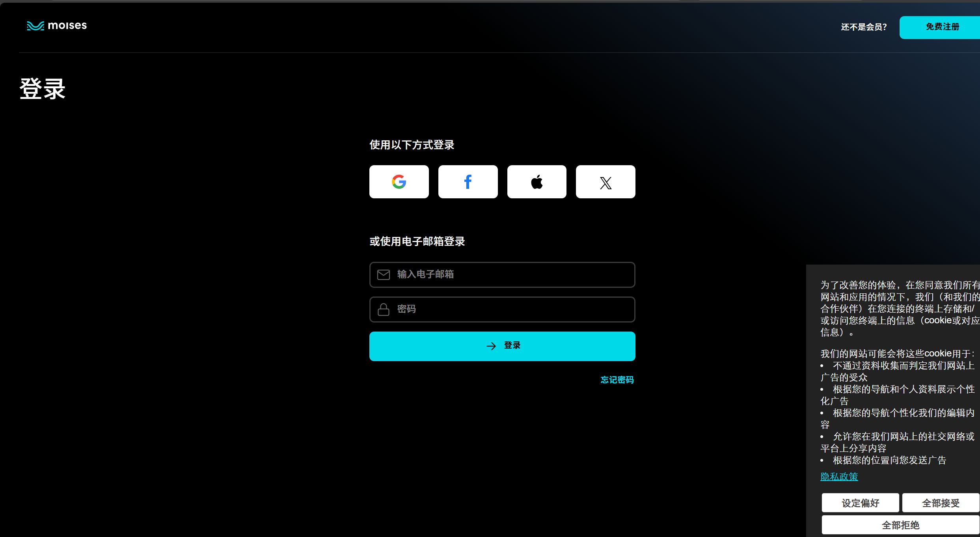
Task: Click the padlock icon in password field
Action: pyautogui.click(x=383, y=310)
